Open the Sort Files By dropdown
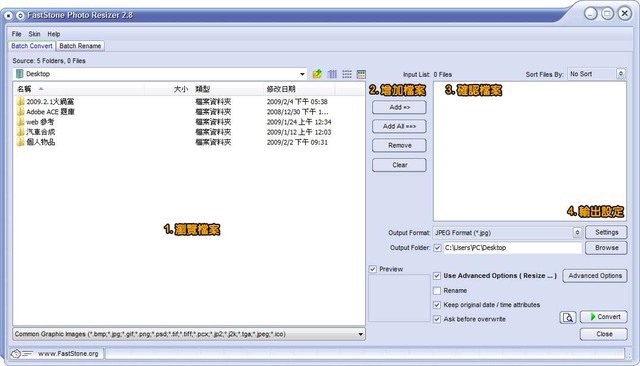The width and height of the screenshot is (640, 366). (x=620, y=74)
